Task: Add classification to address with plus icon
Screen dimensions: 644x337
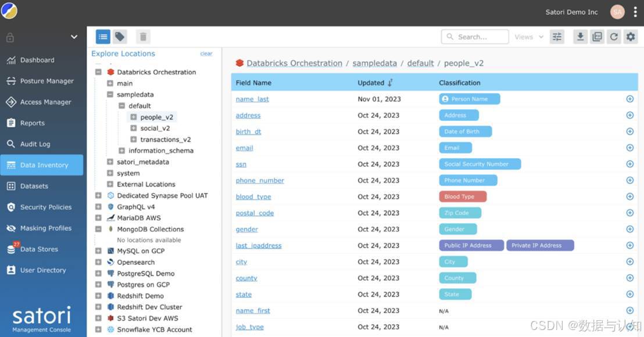Action: [629, 116]
